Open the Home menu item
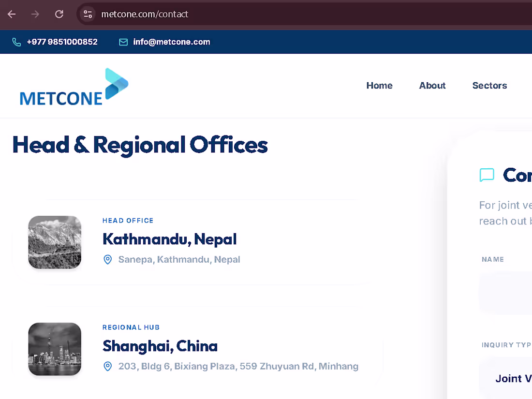532x399 pixels. (x=379, y=86)
